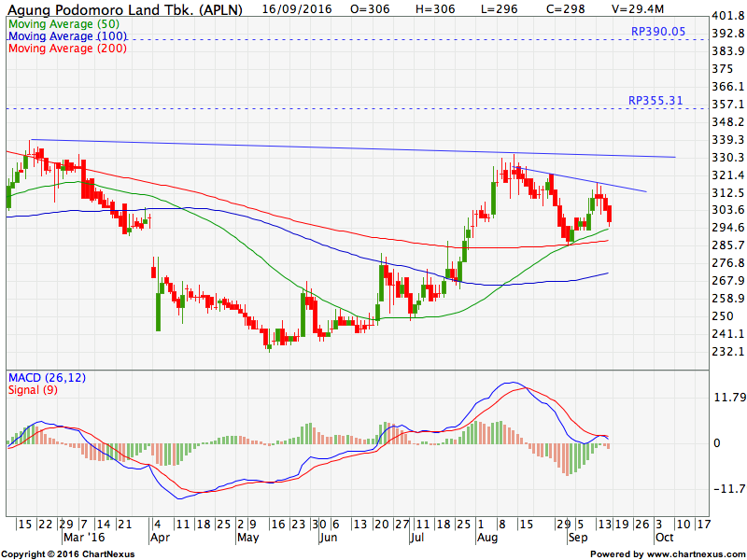The image size is (747, 560).
Task: Click the RP390.05 resistance level label
Action: click(658, 32)
